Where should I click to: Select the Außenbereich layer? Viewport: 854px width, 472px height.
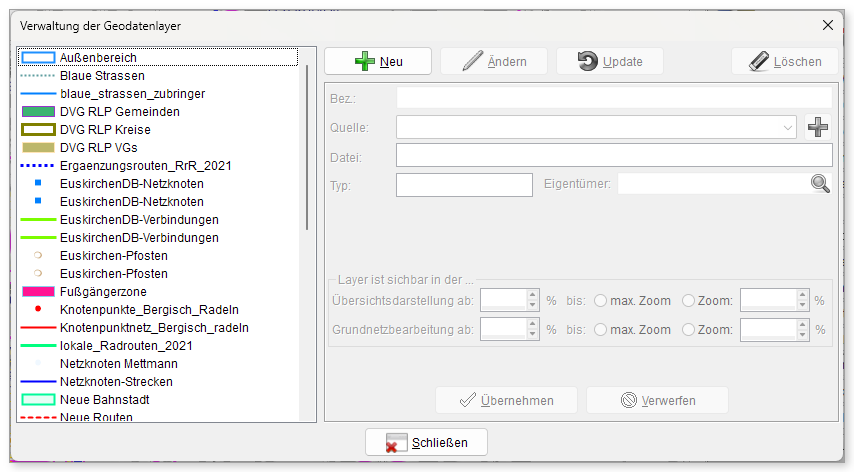click(x=158, y=57)
